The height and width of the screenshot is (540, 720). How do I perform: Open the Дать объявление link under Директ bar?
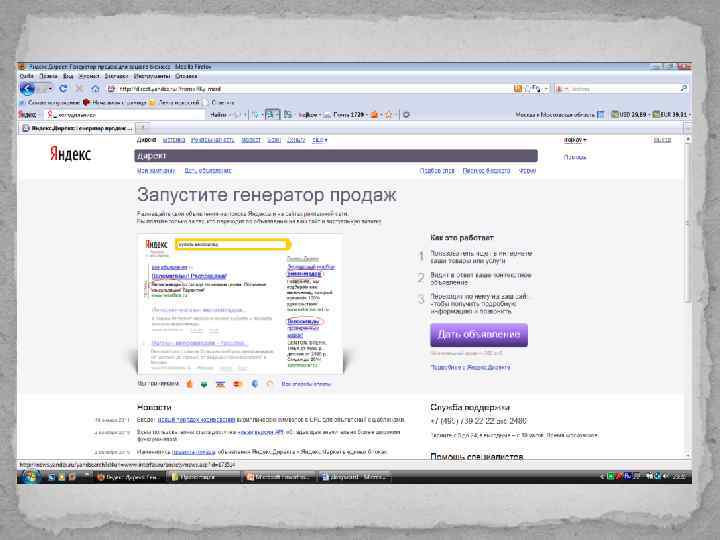pyautogui.click(x=208, y=171)
